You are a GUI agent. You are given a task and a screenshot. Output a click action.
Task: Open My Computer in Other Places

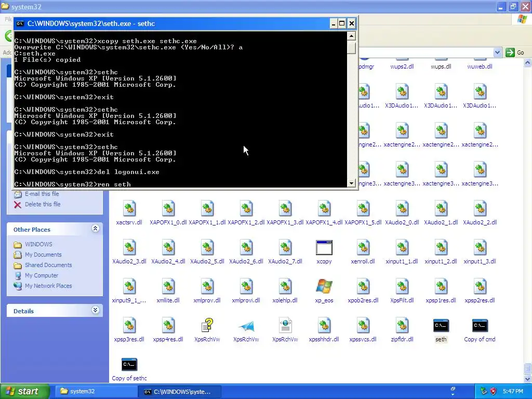click(42, 275)
